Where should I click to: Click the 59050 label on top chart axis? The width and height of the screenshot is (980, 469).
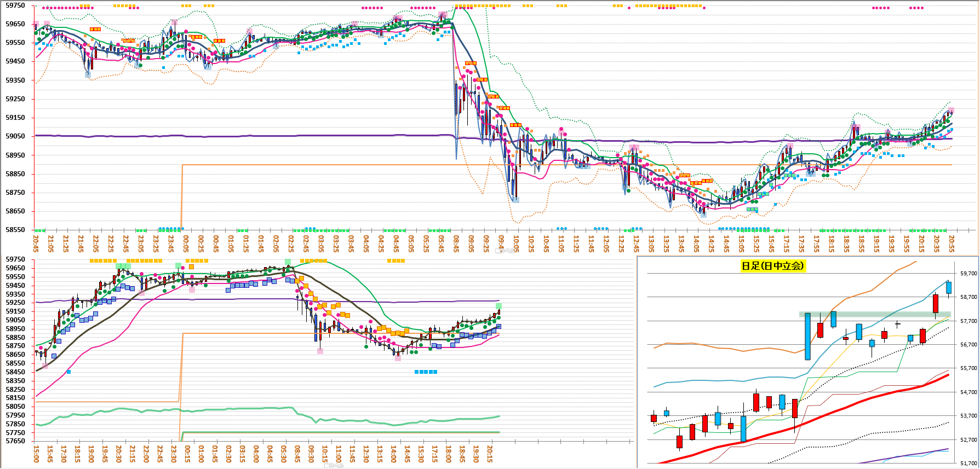click(15, 136)
